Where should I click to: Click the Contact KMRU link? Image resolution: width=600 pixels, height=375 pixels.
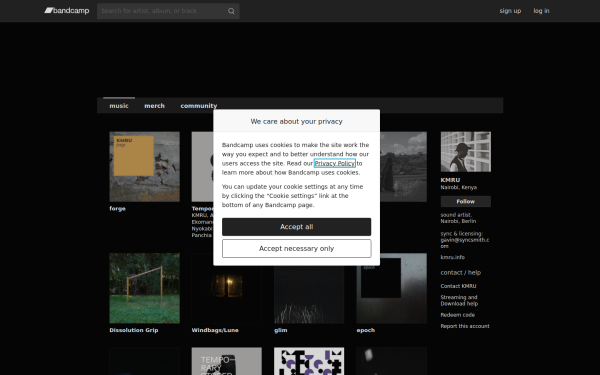point(458,286)
